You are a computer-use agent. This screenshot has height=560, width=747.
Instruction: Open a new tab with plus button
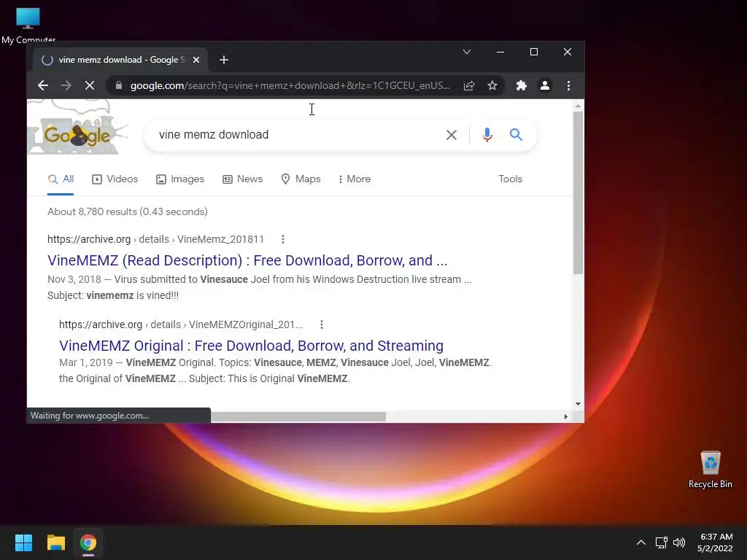click(224, 60)
